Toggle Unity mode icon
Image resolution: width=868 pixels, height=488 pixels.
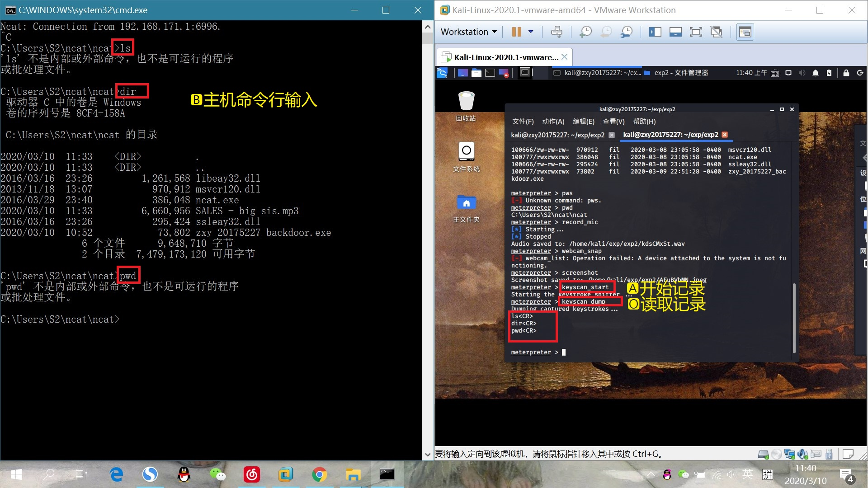click(x=716, y=32)
